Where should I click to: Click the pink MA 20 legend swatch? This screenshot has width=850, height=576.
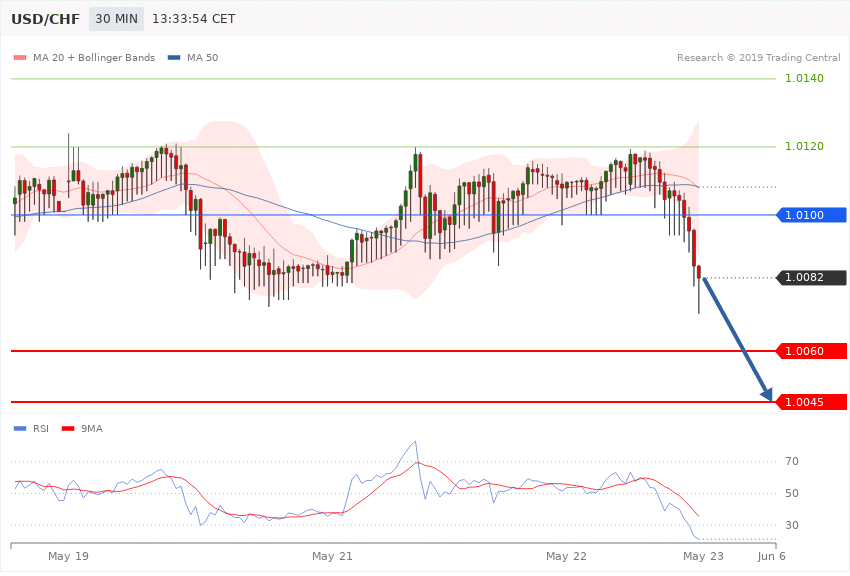pyautogui.click(x=20, y=57)
